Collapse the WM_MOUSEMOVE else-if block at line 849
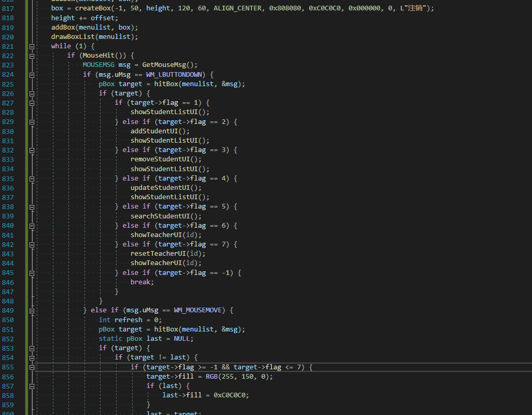This screenshot has height=415, width=532. [x=32, y=311]
